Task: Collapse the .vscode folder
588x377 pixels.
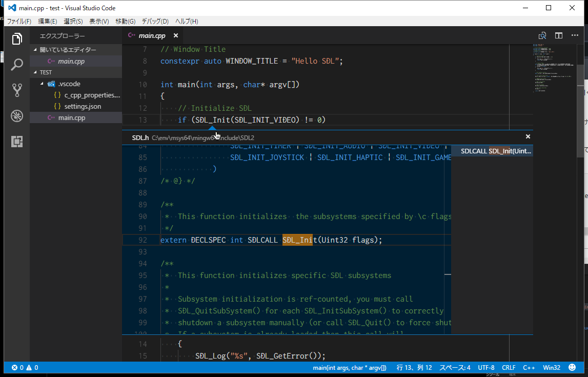Action: pyautogui.click(x=42, y=84)
